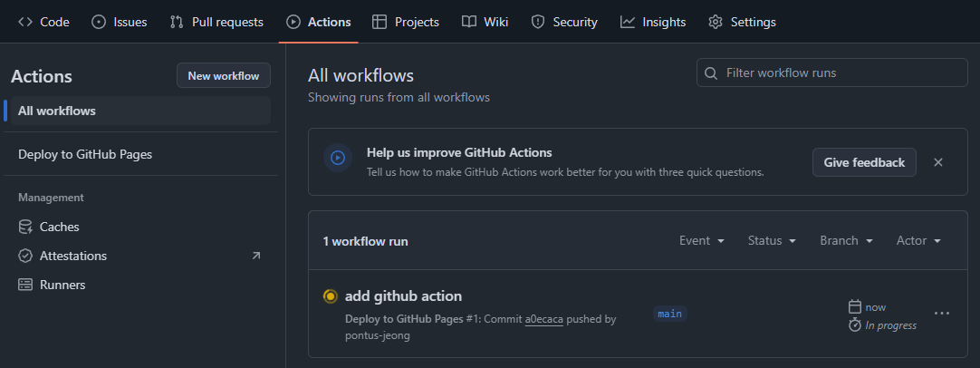Click the in-progress yellow status icon

coord(330,296)
